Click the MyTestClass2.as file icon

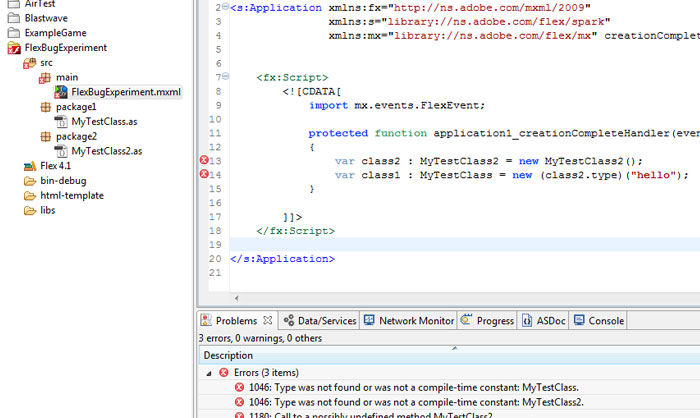coord(61,151)
